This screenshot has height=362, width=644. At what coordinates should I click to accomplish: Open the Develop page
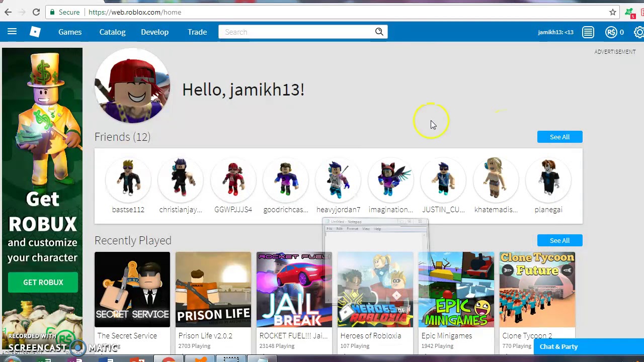[x=154, y=32]
